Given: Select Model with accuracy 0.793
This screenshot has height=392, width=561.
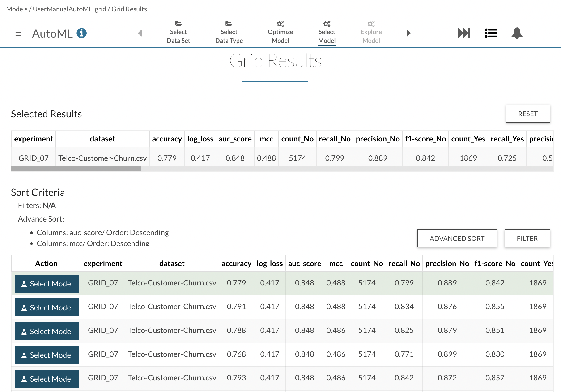Looking at the screenshot, I should point(47,379).
